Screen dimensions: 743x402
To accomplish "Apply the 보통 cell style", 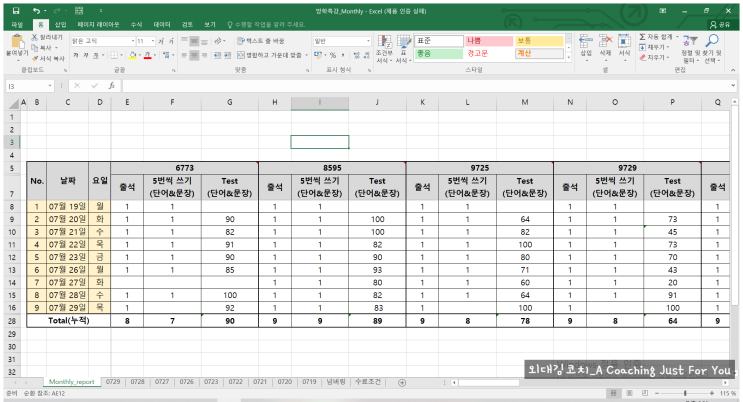I will pyautogui.click(x=539, y=41).
